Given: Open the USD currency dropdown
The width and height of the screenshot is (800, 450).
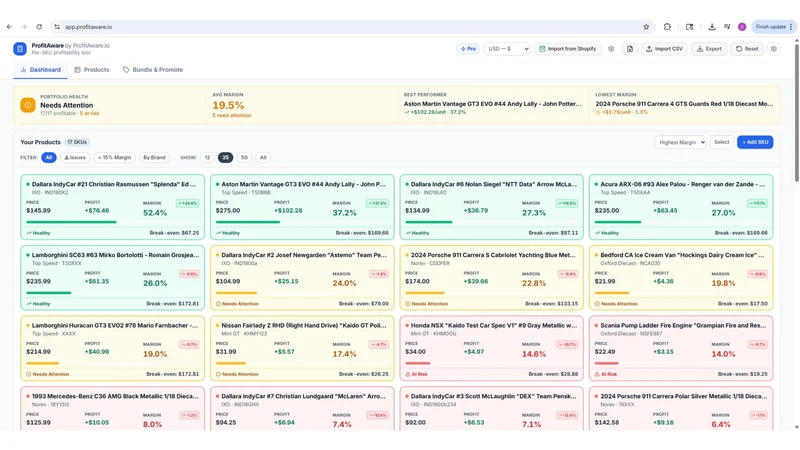Looking at the screenshot, I should click(x=507, y=49).
